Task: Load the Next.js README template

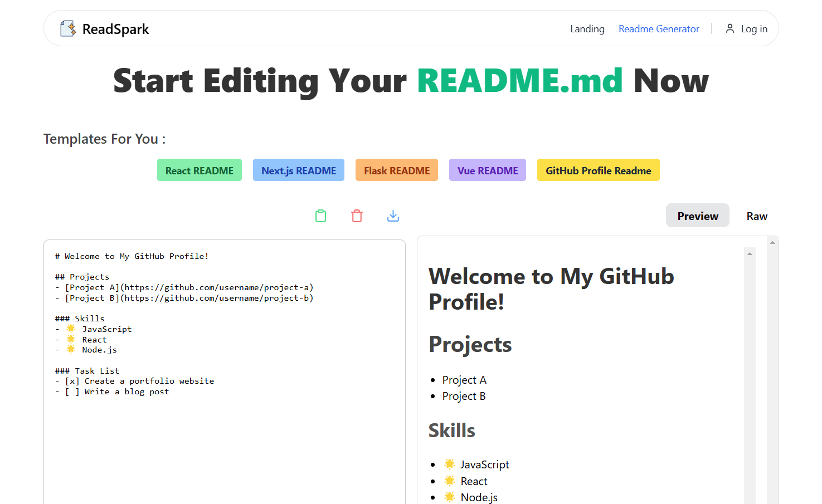Action: 299,170
